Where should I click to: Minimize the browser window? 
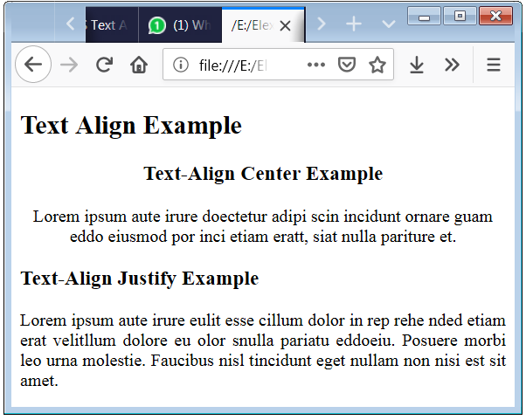click(424, 16)
